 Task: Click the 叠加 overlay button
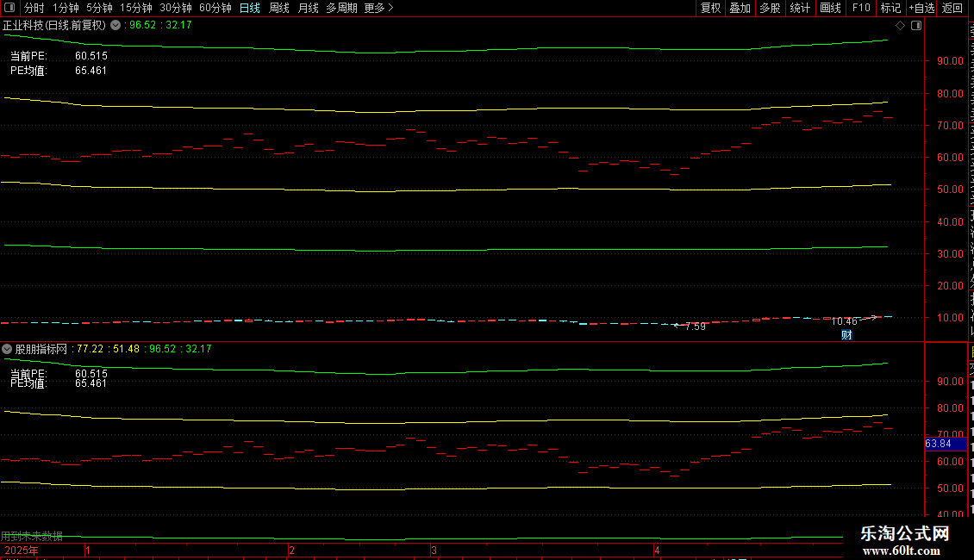[740, 8]
